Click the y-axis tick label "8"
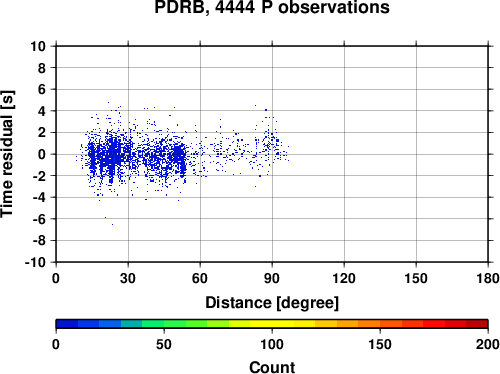The image size is (500, 374). tap(42, 68)
